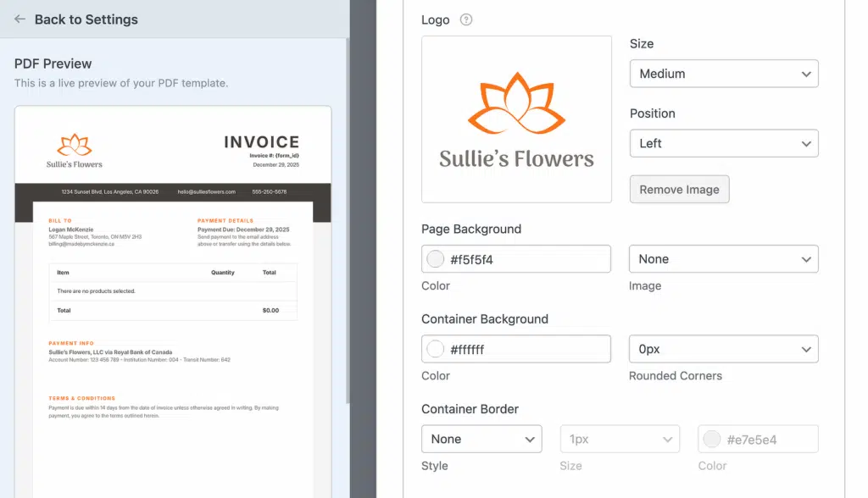Open the Logo help tooltip icon
868x498 pixels.
[x=466, y=20]
